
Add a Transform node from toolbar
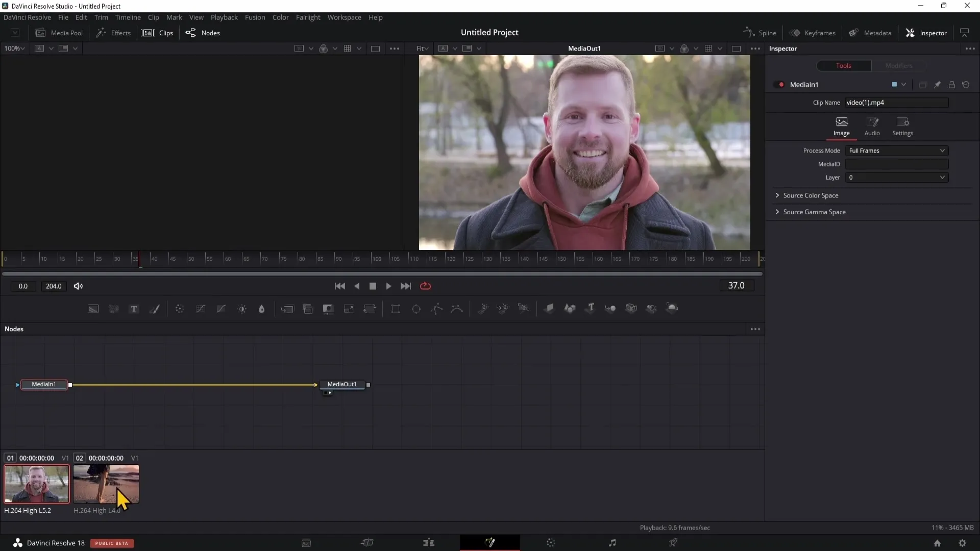pyautogui.click(x=370, y=309)
